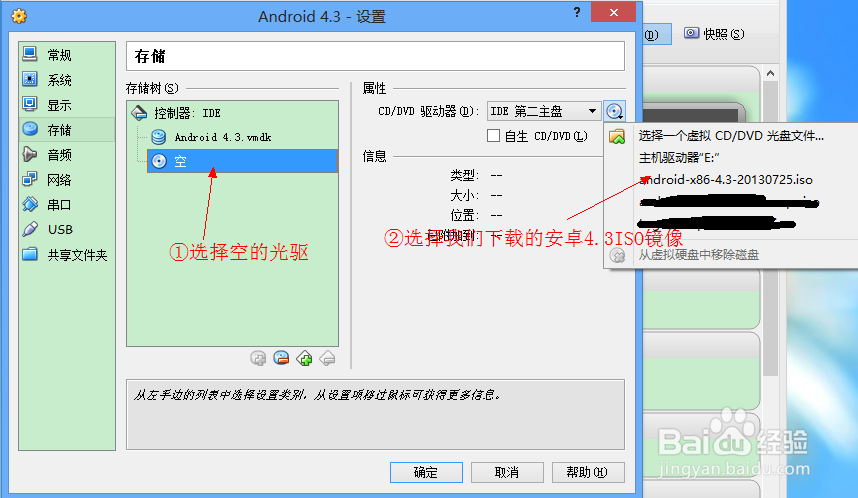Toggle the 自生 CD/DVD checkbox
This screenshot has width=858, height=498.
(x=493, y=135)
